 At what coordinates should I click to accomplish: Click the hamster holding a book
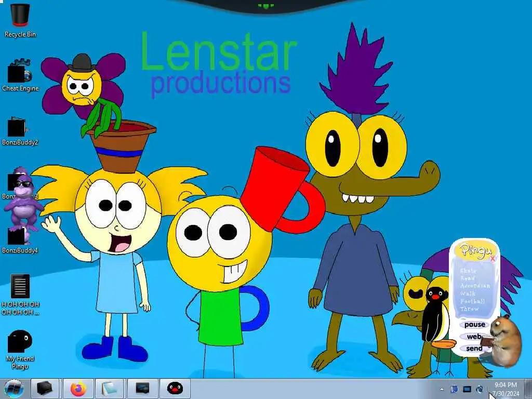point(505,341)
